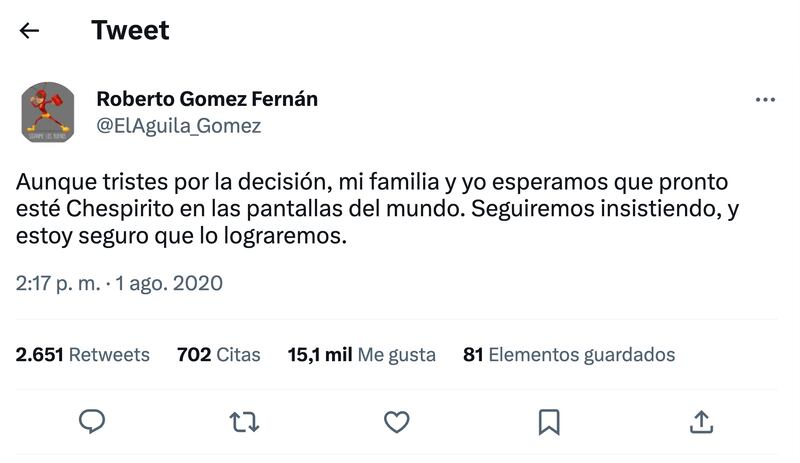The width and height of the screenshot is (800, 463).
Task: Click the 81 Elementos guardados count
Action: coord(568,354)
